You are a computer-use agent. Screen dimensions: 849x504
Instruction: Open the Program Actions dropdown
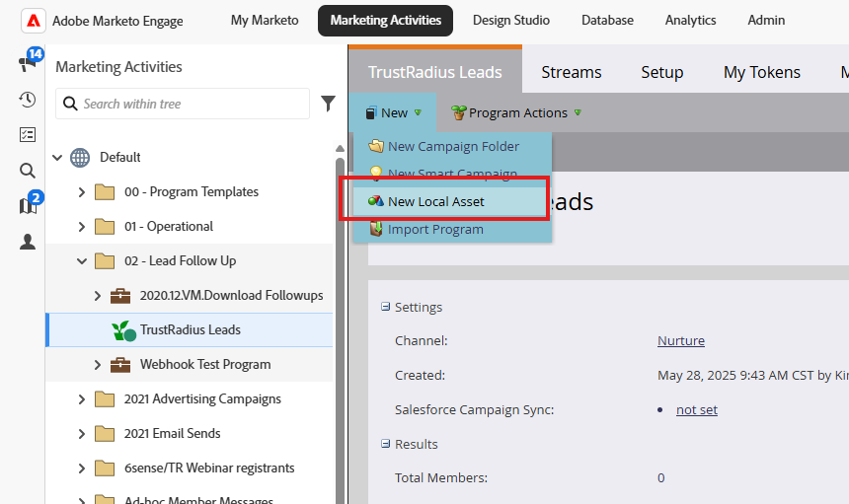[516, 112]
